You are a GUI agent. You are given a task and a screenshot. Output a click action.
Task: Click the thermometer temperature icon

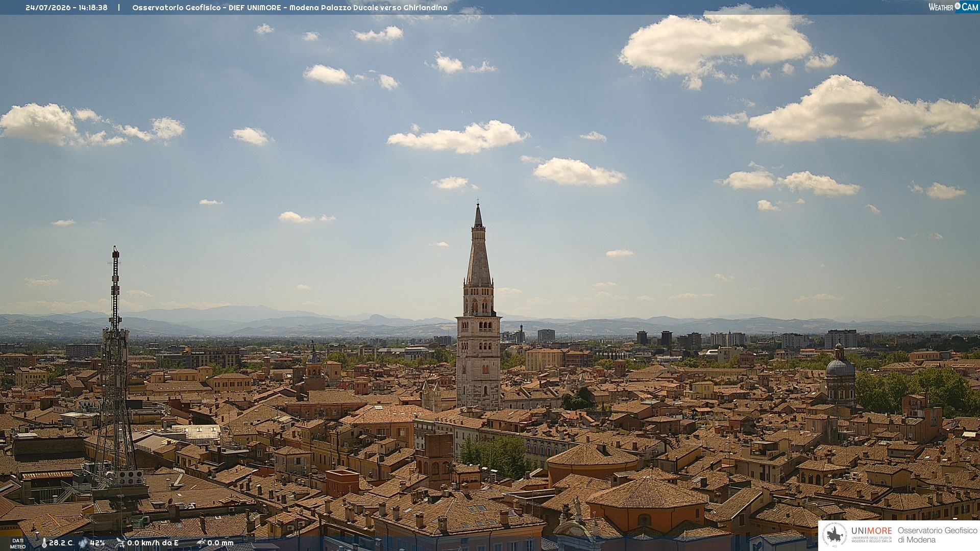[44, 543]
